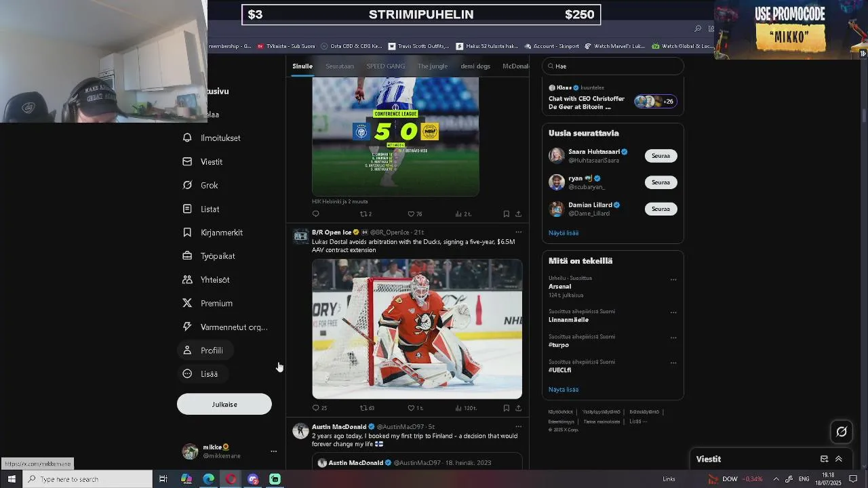The height and width of the screenshot is (488, 868).
Task: Open Account - Skinport bookmark
Action: [551, 46]
